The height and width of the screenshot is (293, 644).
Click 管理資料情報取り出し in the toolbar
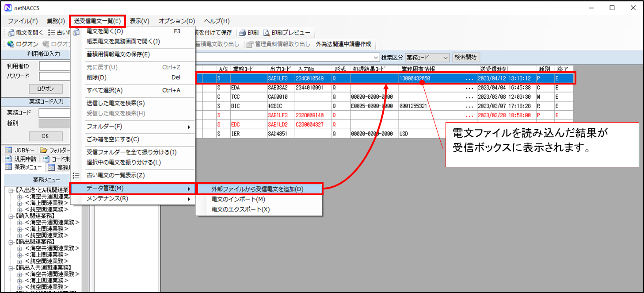point(278,44)
